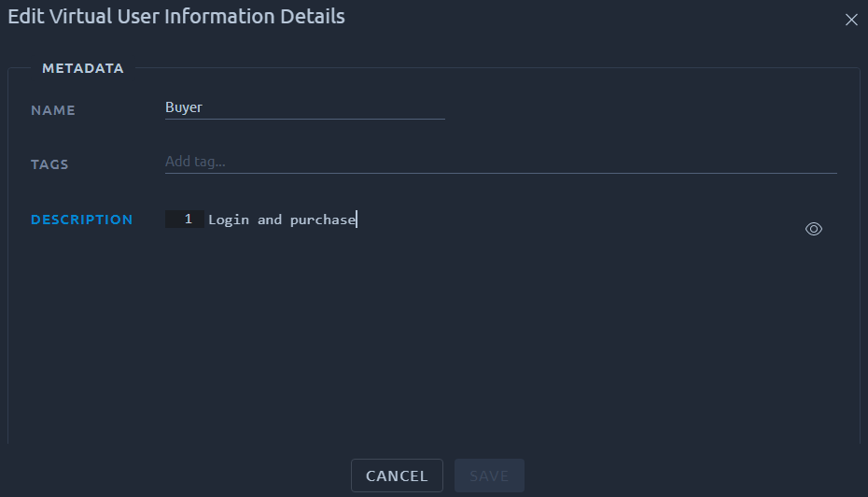Image resolution: width=868 pixels, height=497 pixels.
Task: Click the word and in description
Action: coord(270,220)
